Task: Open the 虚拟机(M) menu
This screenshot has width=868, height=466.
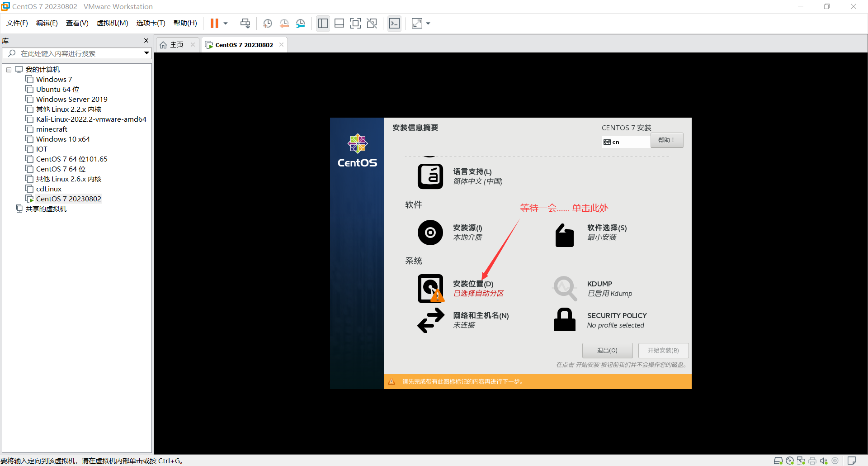Action: (x=112, y=23)
